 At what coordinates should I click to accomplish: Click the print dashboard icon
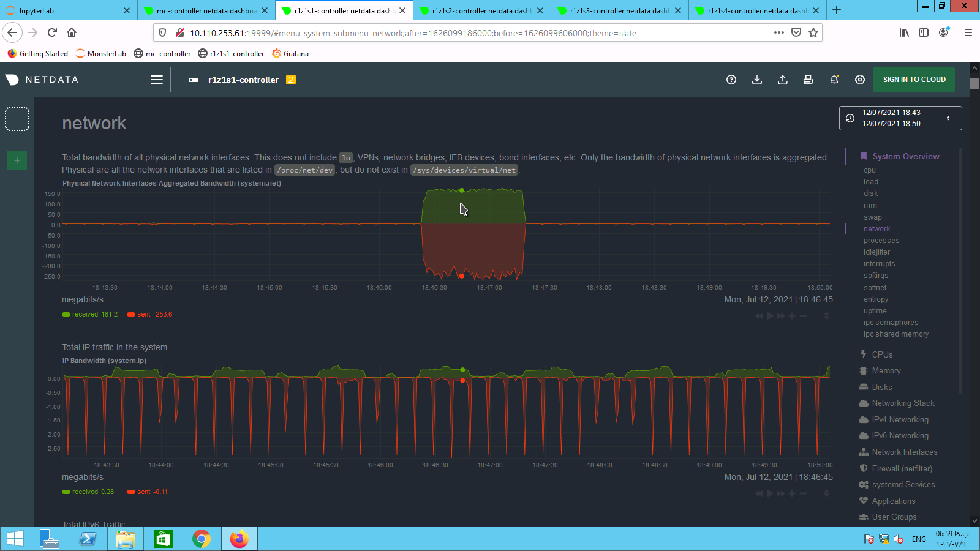click(x=809, y=80)
